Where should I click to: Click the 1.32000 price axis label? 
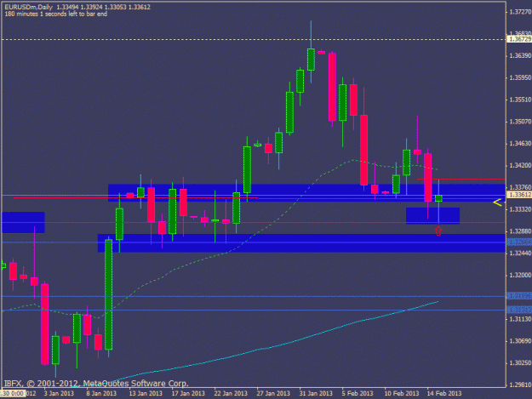pyautogui.click(x=520, y=275)
